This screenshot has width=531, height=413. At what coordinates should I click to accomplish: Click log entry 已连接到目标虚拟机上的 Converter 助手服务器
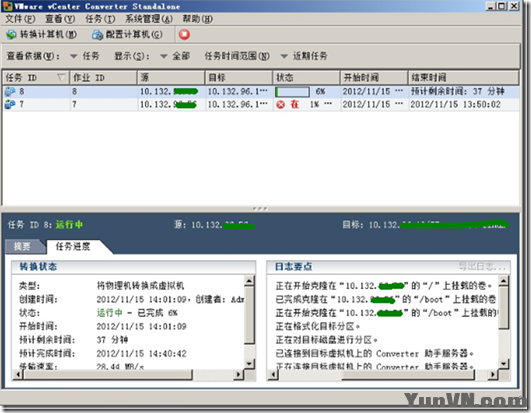[x=375, y=353]
